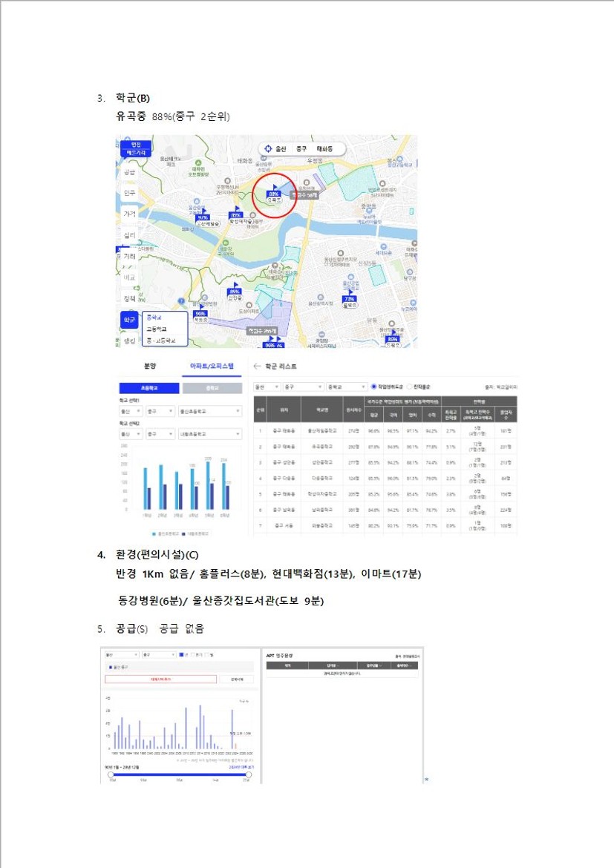Select the gray 중학교 tab
The height and width of the screenshot is (868, 614).
point(212,388)
